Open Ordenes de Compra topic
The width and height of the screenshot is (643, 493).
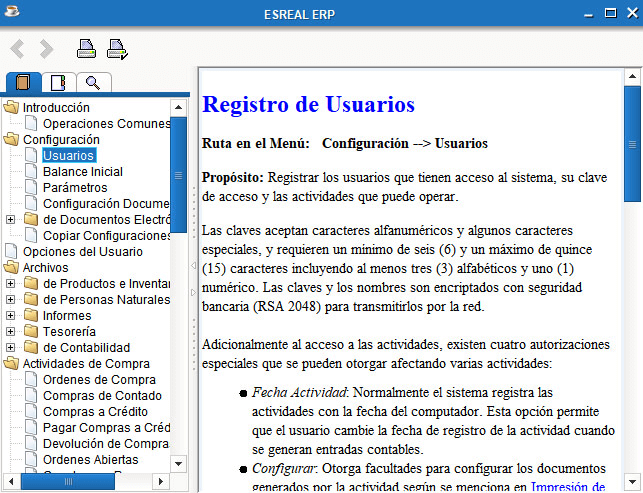(x=99, y=379)
